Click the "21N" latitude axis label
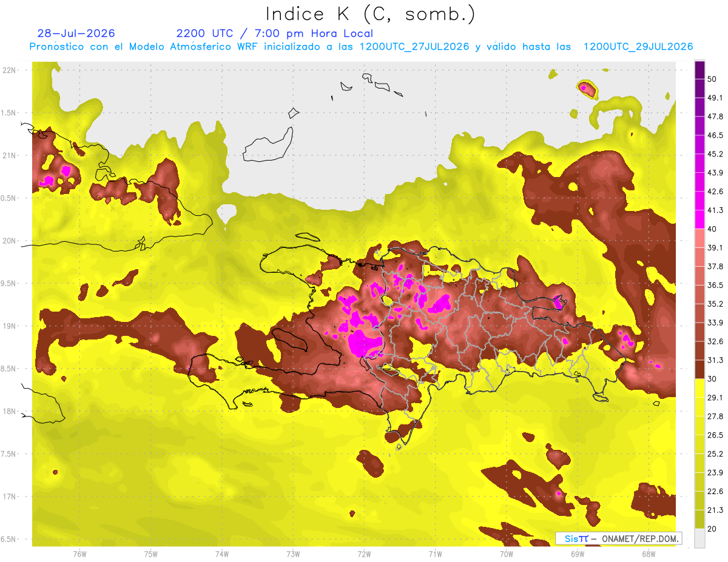The image size is (728, 562). 9,155
